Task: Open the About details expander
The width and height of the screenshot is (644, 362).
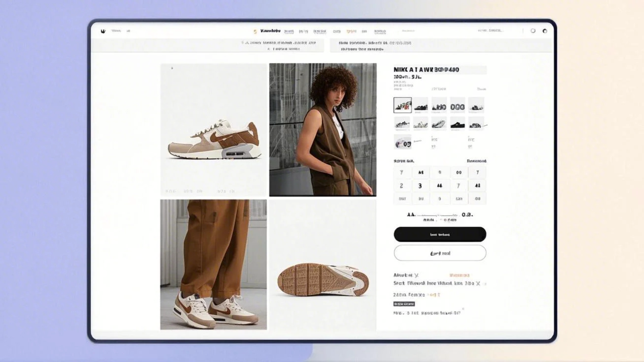Action: point(418,275)
